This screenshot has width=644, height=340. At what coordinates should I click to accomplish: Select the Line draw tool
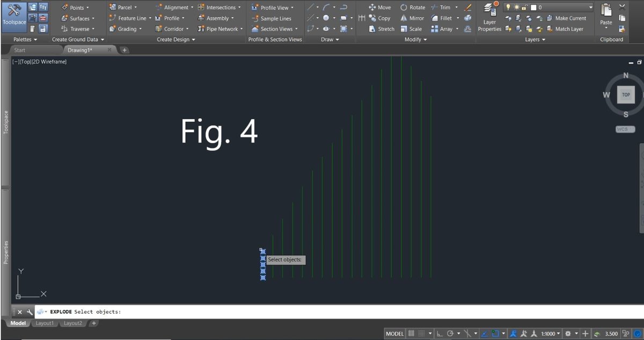coord(311,8)
